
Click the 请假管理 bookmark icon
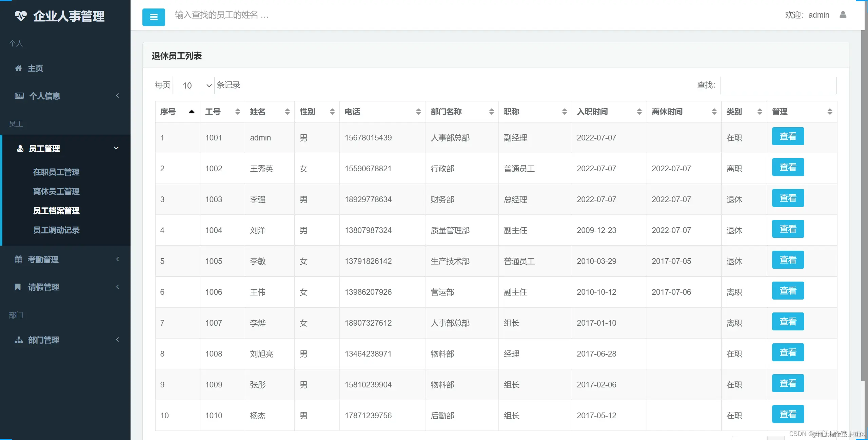(18, 287)
